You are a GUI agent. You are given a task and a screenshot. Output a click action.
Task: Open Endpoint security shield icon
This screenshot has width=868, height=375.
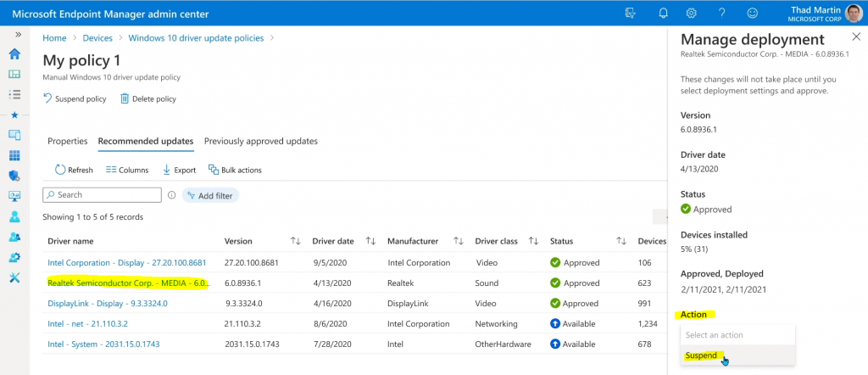pyautogui.click(x=15, y=176)
